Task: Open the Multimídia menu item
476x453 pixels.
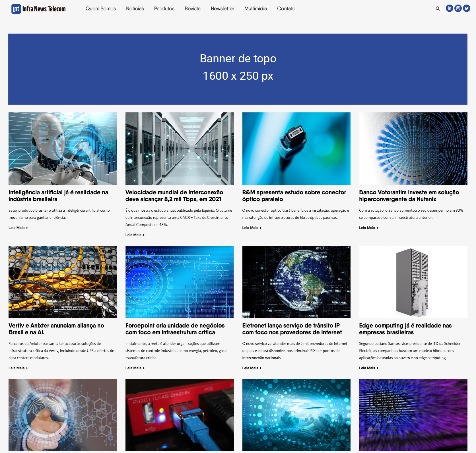Action: pyautogui.click(x=255, y=9)
